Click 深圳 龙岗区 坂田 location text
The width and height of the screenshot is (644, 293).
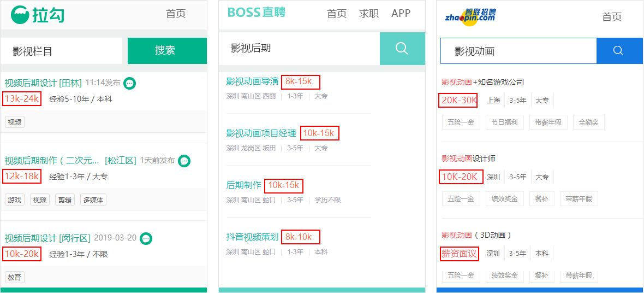(x=251, y=148)
